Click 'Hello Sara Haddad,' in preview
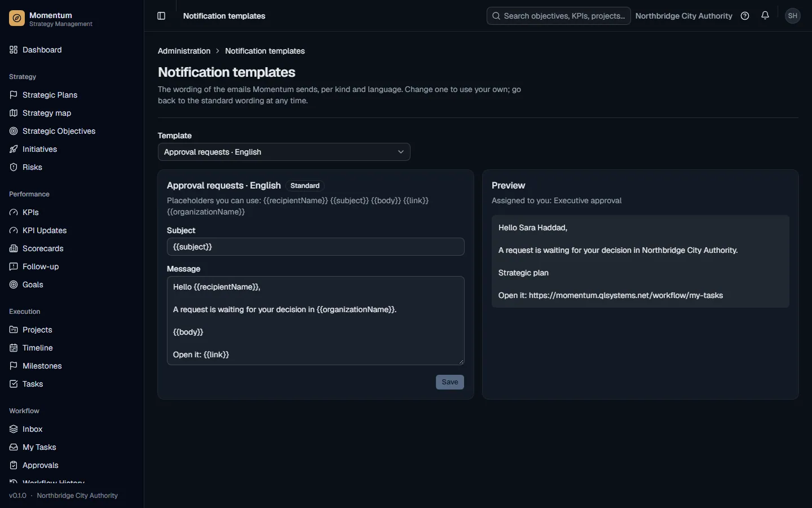 [x=533, y=227]
